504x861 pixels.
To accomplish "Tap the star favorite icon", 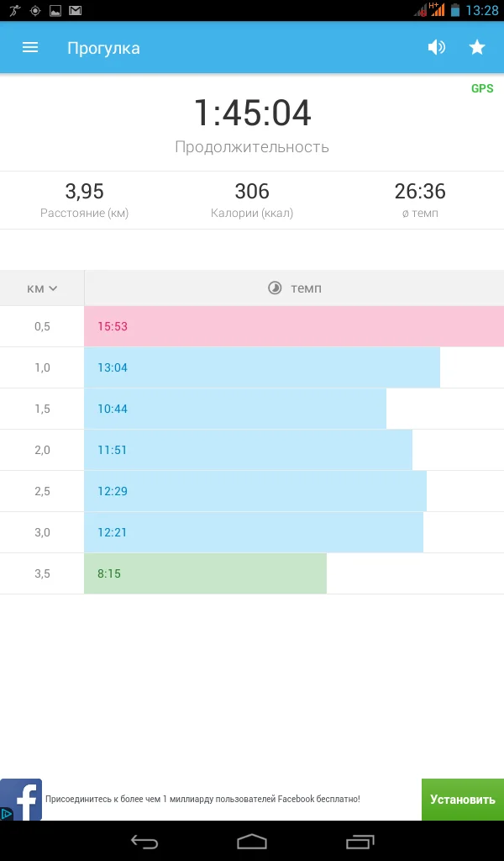I will pos(477,48).
